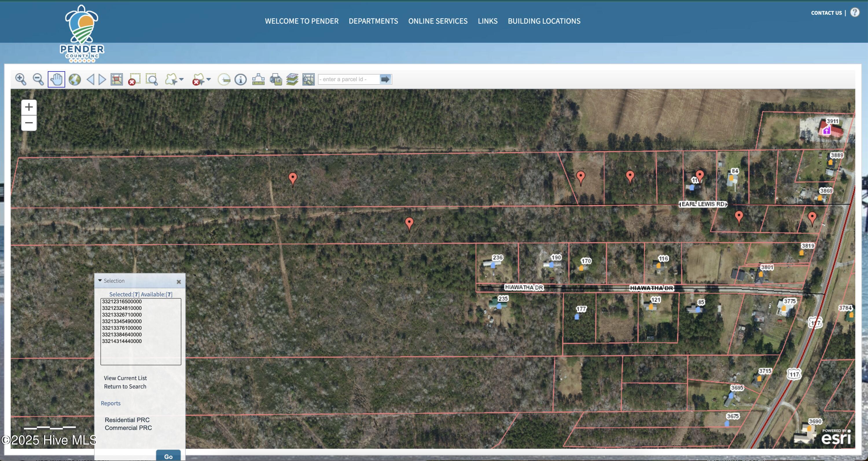Open the map layers tool
Image resolution: width=868 pixels, height=461 pixels.
point(292,79)
